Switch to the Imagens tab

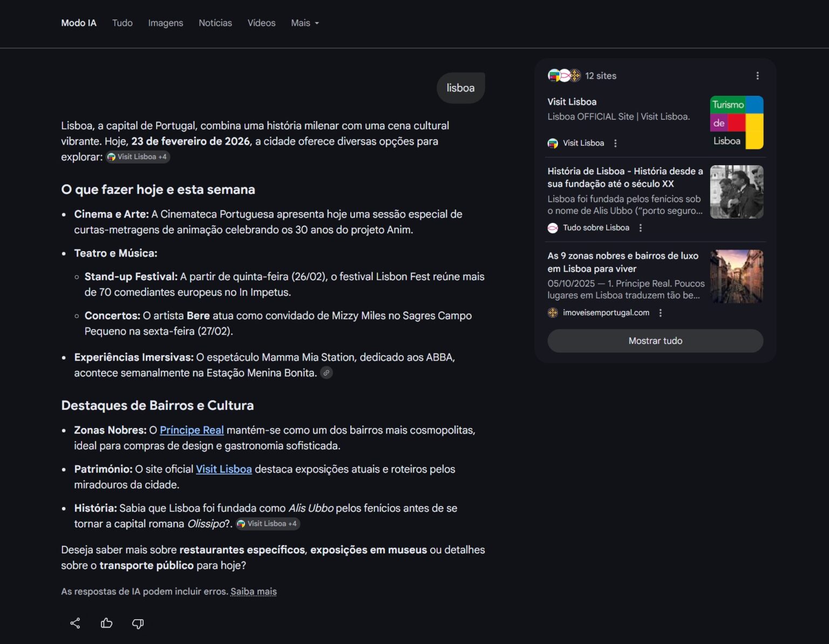[165, 23]
